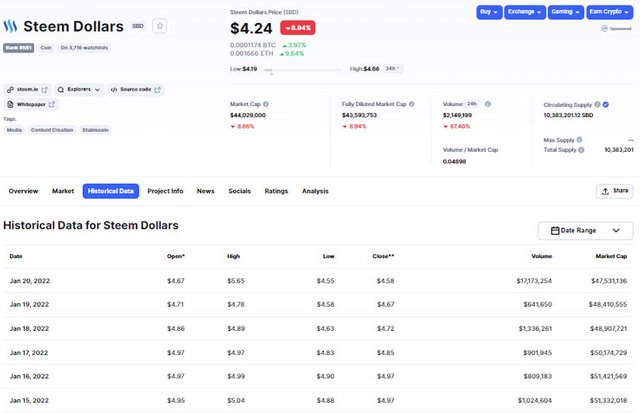Click the calendar icon in Date Range

coord(555,231)
